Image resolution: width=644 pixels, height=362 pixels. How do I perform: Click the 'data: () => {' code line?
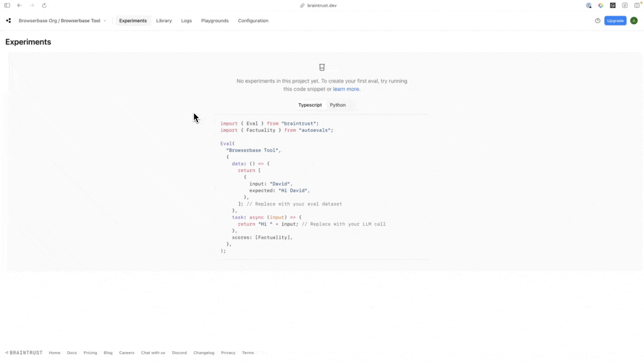pyautogui.click(x=251, y=164)
